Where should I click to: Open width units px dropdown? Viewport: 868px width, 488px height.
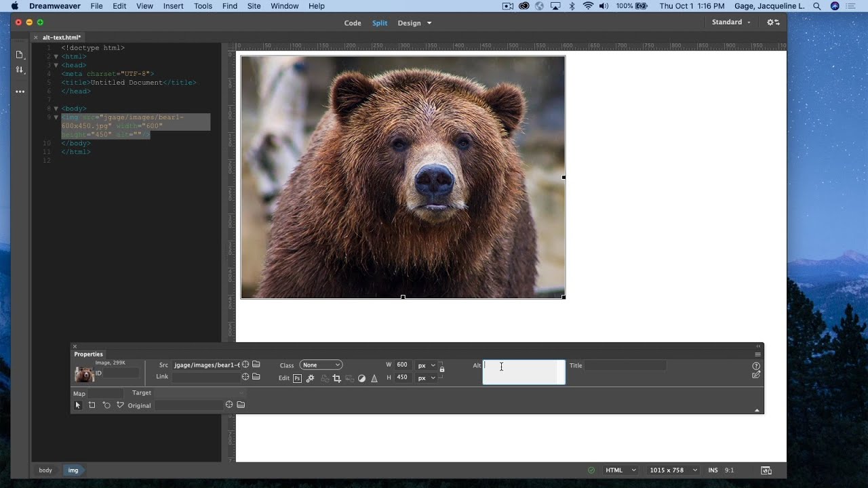pyautogui.click(x=427, y=365)
